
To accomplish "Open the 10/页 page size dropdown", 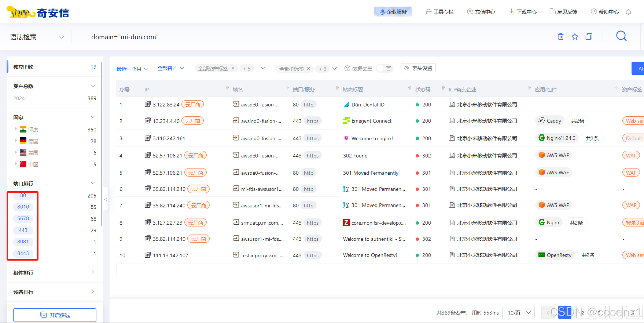I will (519, 312).
